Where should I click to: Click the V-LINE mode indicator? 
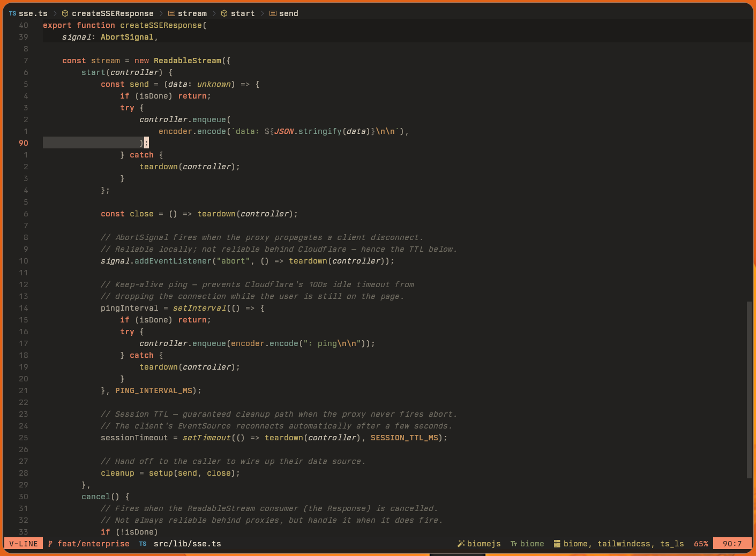click(x=24, y=544)
